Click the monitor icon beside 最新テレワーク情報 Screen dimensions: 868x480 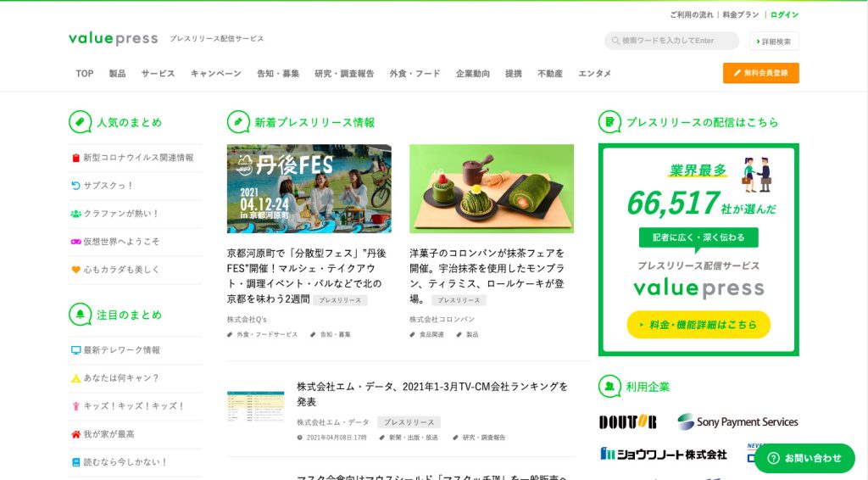(x=75, y=350)
